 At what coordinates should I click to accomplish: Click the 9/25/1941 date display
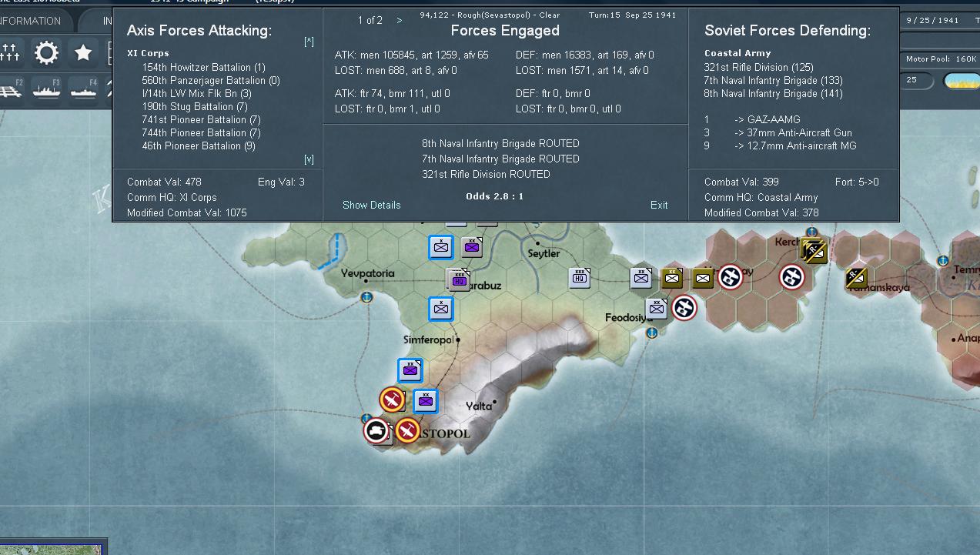pos(932,21)
